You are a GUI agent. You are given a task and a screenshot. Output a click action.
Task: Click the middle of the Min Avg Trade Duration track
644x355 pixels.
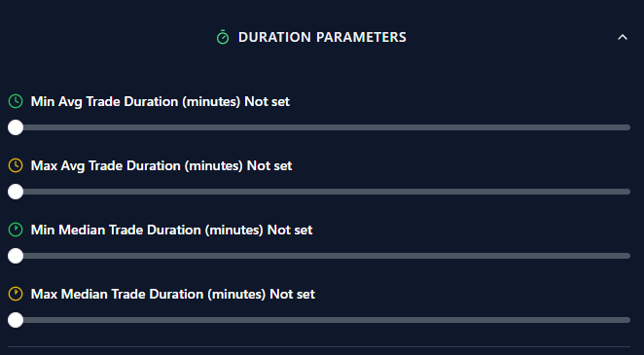[319, 127]
